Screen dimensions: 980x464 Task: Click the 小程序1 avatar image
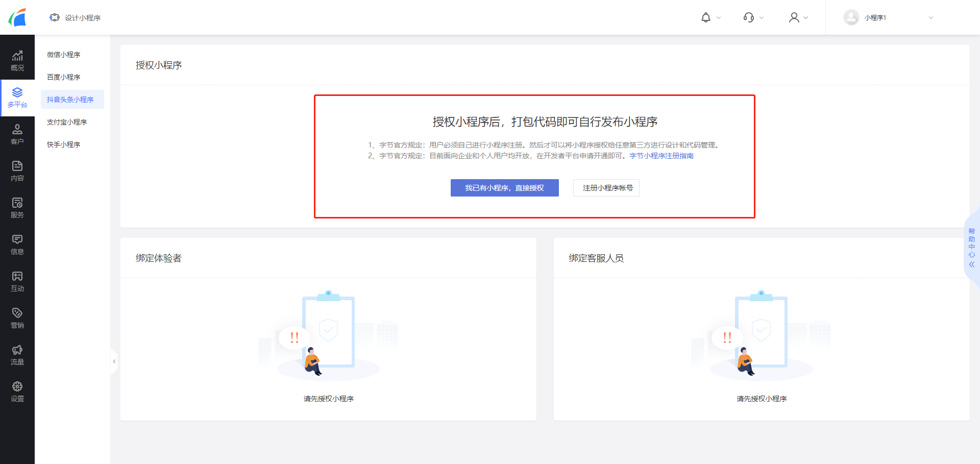(851, 17)
